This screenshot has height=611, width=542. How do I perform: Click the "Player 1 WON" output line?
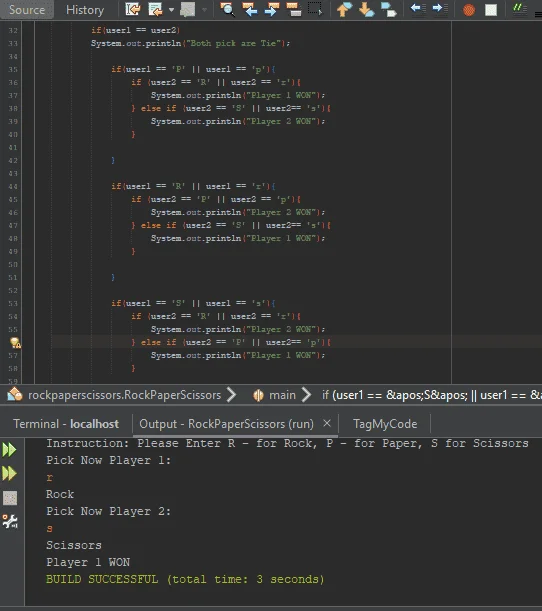(88, 562)
